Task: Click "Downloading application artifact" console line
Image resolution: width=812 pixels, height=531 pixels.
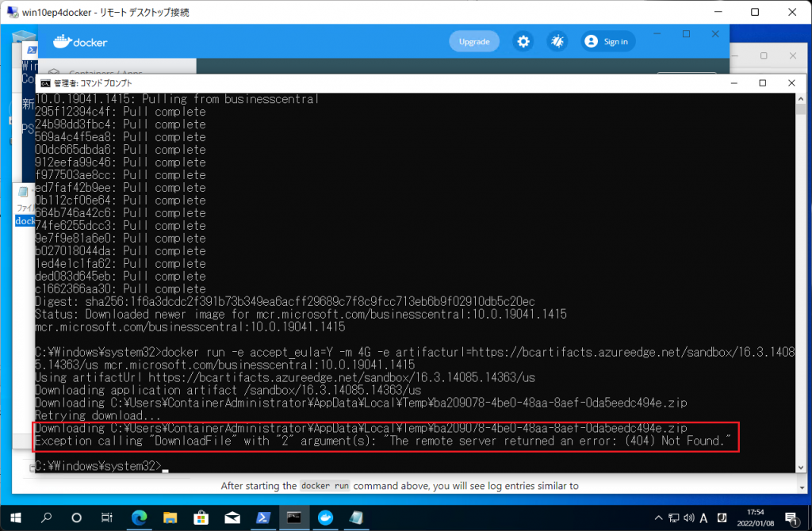Action: [x=228, y=390]
